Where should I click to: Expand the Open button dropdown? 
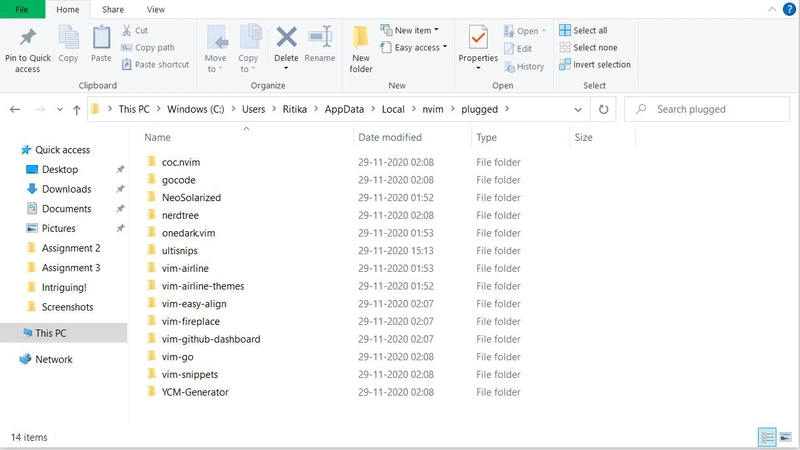[544, 31]
